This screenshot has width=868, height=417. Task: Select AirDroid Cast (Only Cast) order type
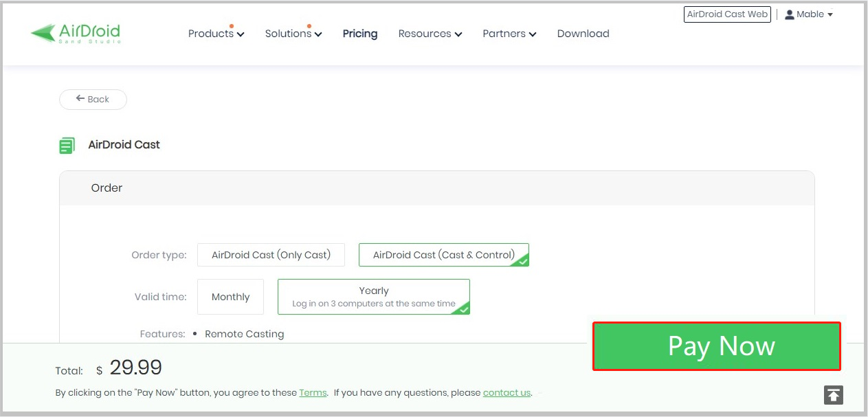(x=271, y=255)
